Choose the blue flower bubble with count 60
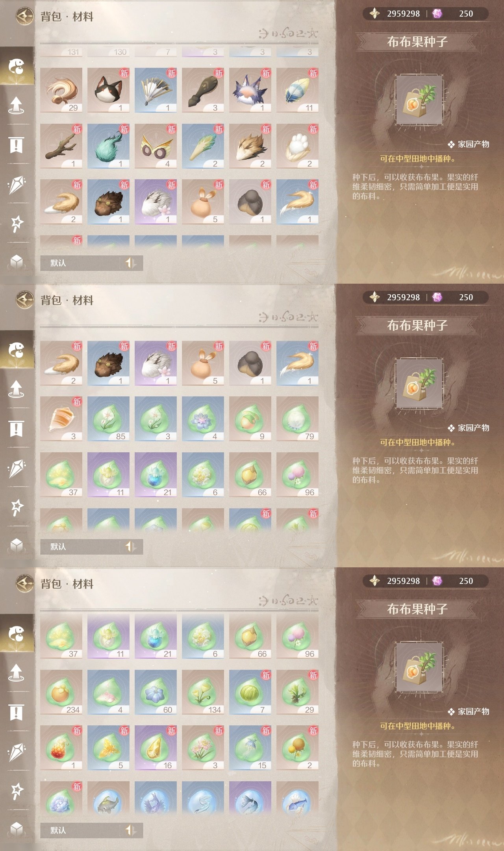 pyautogui.click(x=156, y=692)
